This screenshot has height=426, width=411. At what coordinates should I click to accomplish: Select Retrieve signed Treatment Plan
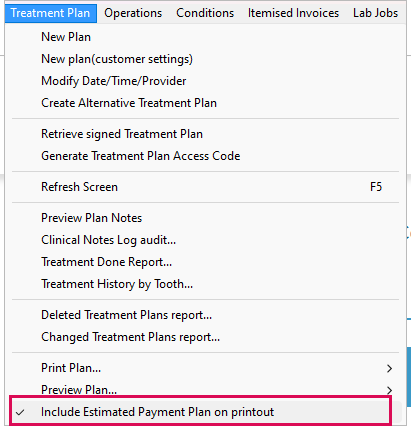coord(205,134)
